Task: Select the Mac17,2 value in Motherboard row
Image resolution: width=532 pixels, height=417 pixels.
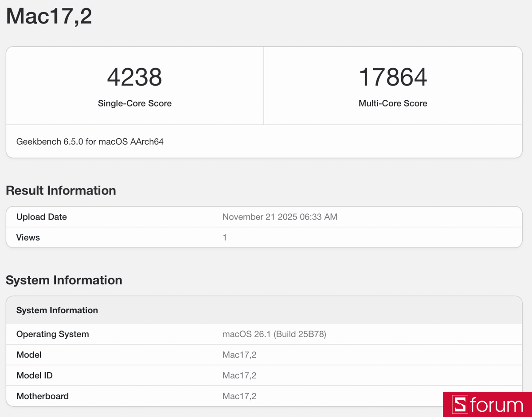Action: pyautogui.click(x=239, y=396)
